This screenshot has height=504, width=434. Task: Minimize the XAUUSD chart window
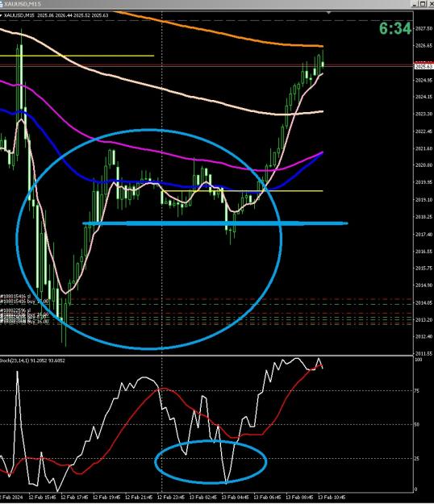pos(415,4)
